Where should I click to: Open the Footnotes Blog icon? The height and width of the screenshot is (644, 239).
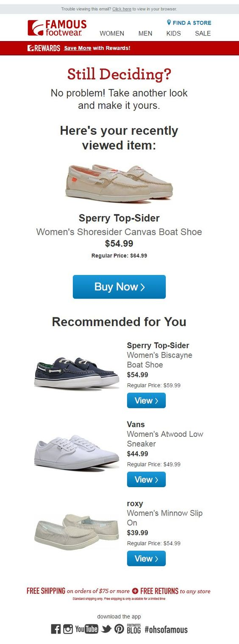click(133, 629)
